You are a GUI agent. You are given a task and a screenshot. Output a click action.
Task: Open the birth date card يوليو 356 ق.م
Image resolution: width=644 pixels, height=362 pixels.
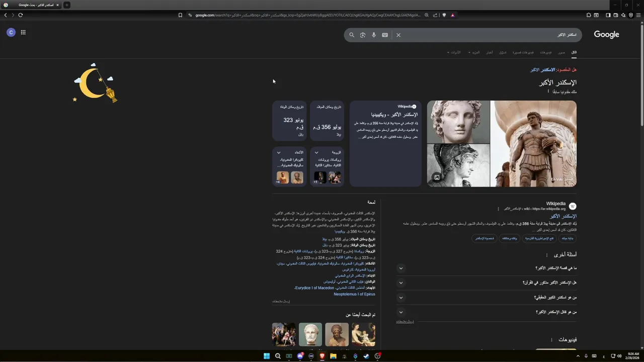(x=327, y=121)
